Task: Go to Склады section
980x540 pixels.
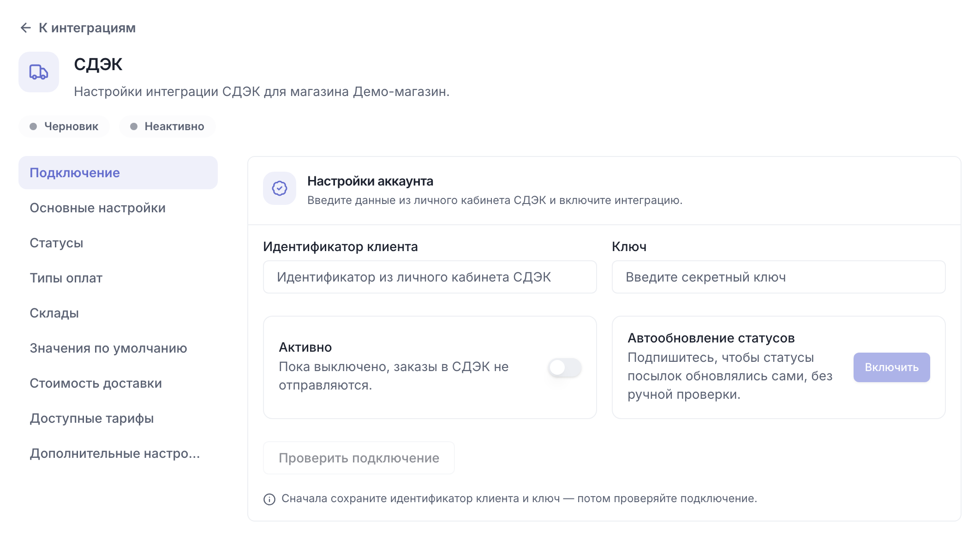Action: [118, 313]
